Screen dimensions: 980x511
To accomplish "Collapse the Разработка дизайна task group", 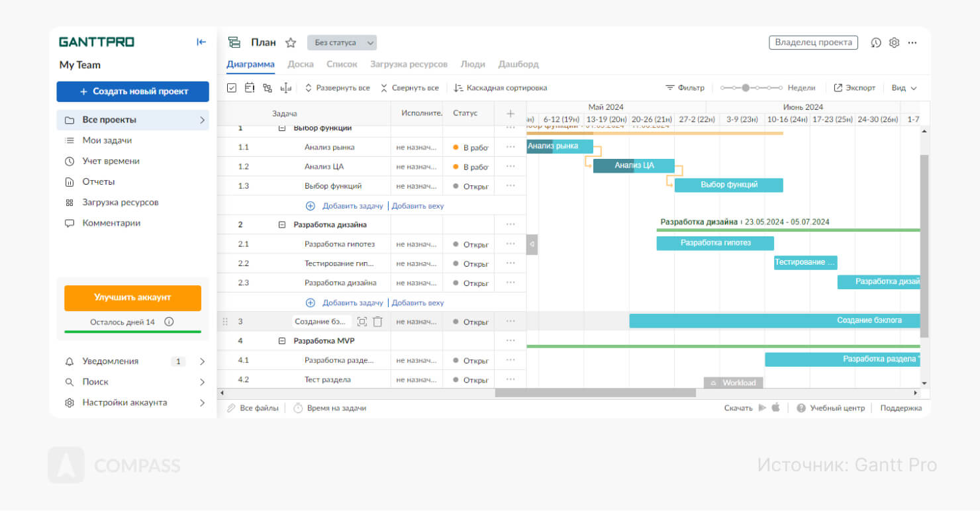I will click(281, 224).
